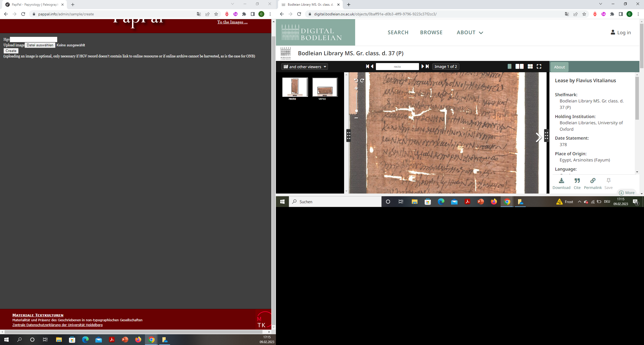Image resolution: width=644 pixels, height=345 pixels.
Task: Bookmark the PapPal page with star
Action: pos(216,14)
